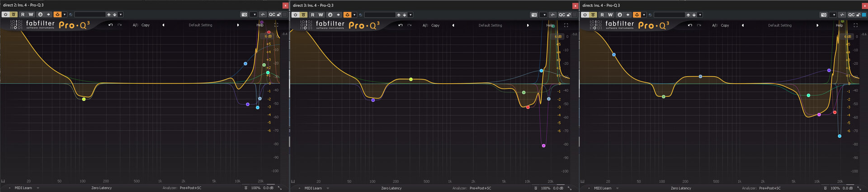This screenshot has height=192, width=868.
Task: Enter full screen mode in direct 3 Pro-Q
Action: click(x=566, y=25)
